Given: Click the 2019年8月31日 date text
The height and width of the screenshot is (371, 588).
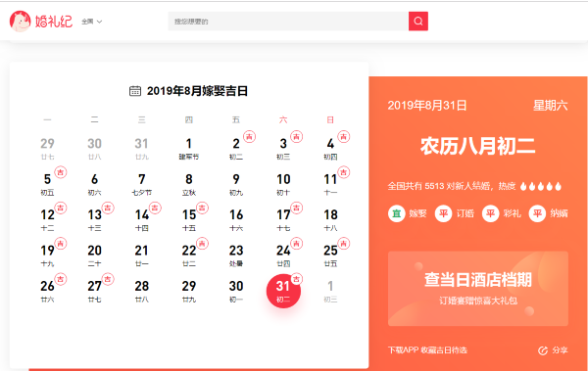Looking at the screenshot, I should [427, 106].
